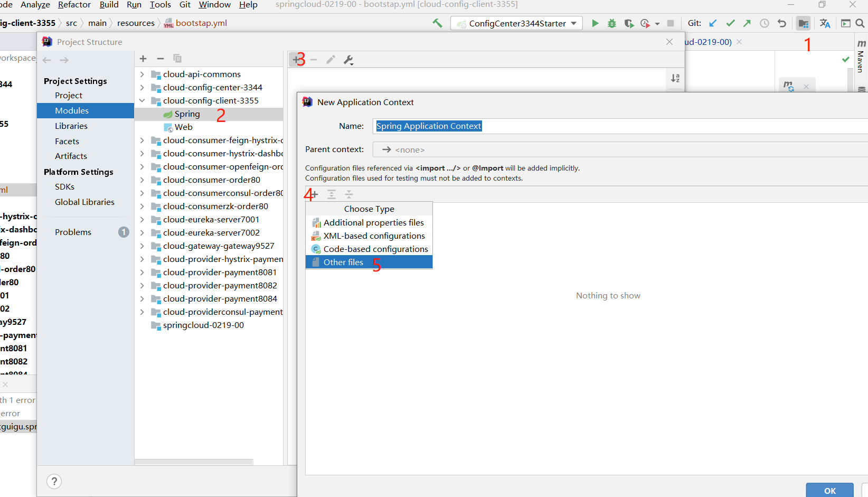Select springcloud-0219-00 module

pos(203,325)
